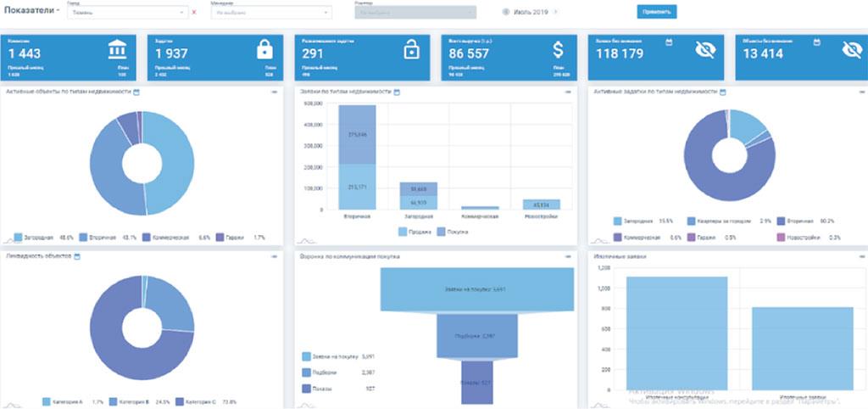Screen dimensions: 868x409
Task: Click the open padlock icon on the 291 card
Action: 411,51
